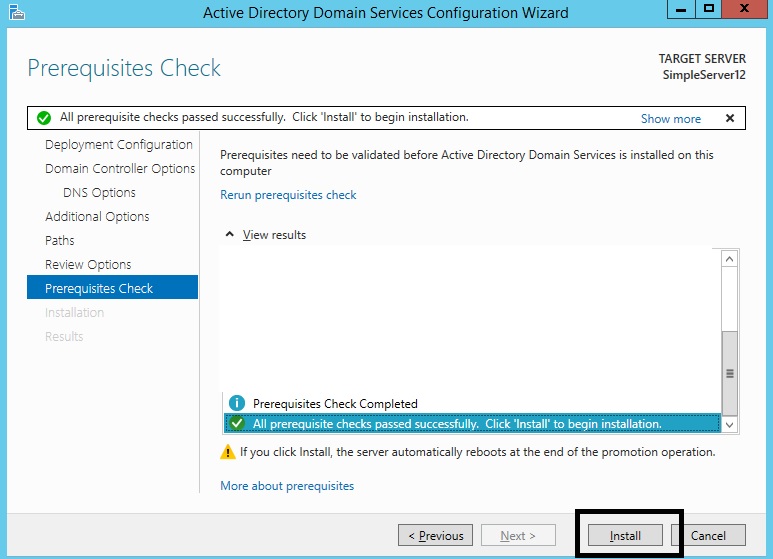Image resolution: width=773 pixels, height=559 pixels.
Task: Click the blue info icon beside Prerequisites Check Completed
Action: pos(237,403)
